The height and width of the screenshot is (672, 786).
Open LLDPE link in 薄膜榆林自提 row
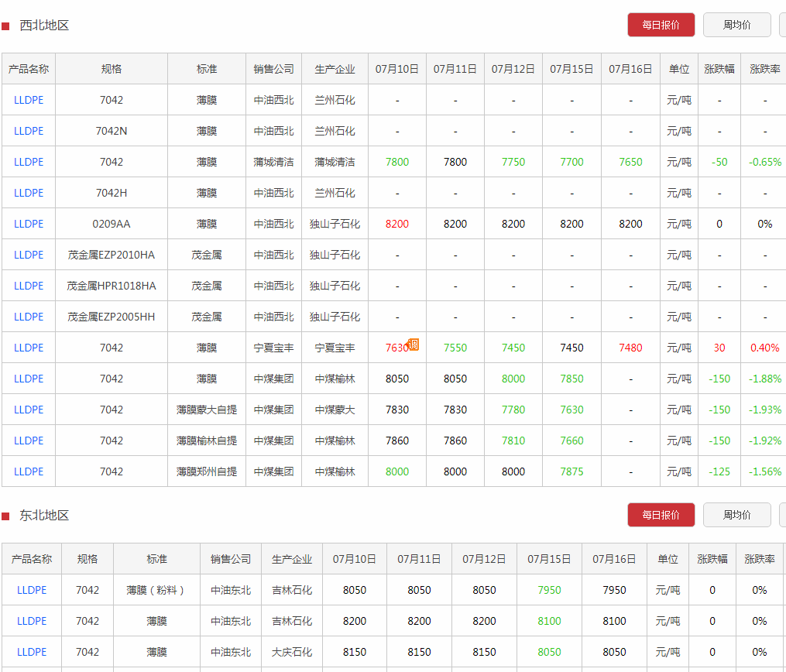(29, 441)
